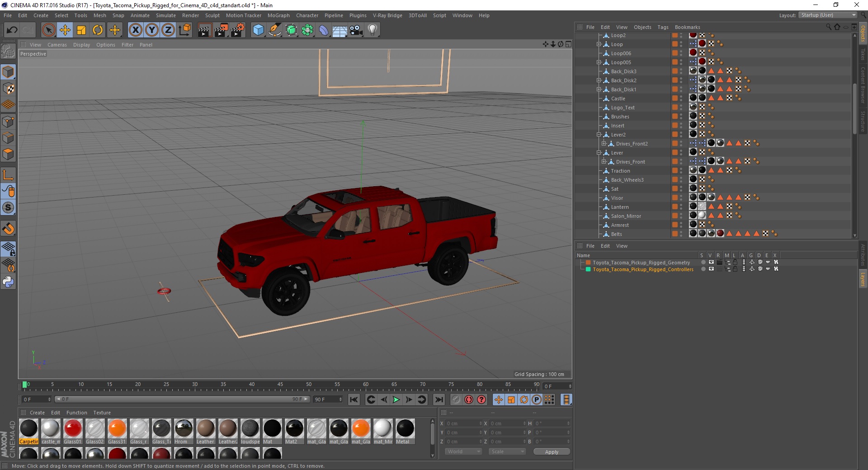Open the Python script icon

tap(8, 282)
